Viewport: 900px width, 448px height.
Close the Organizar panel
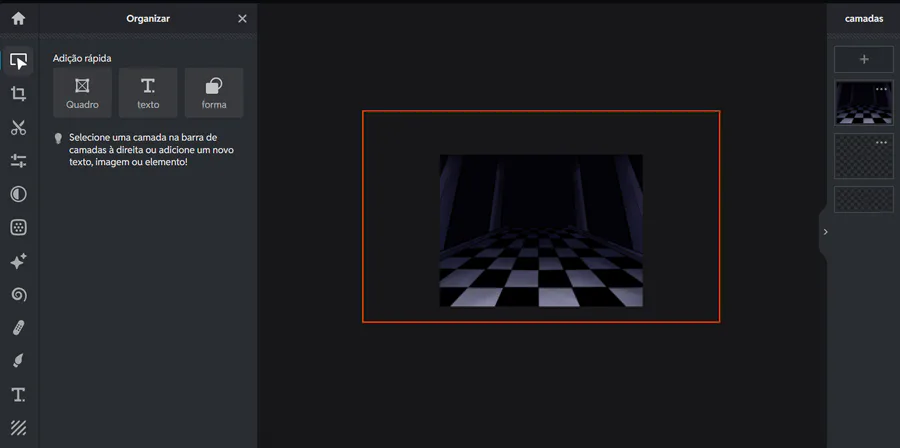click(x=242, y=19)
